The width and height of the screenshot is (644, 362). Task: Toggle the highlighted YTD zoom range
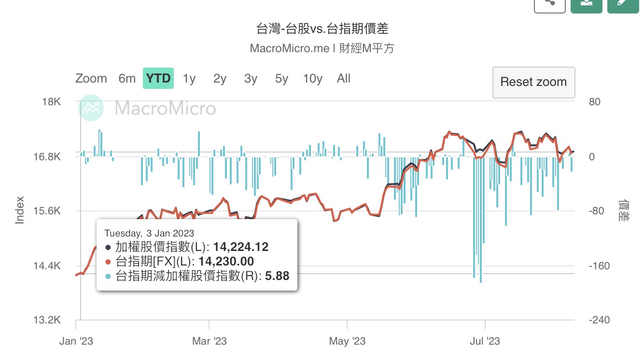click(x=158, y=79)
